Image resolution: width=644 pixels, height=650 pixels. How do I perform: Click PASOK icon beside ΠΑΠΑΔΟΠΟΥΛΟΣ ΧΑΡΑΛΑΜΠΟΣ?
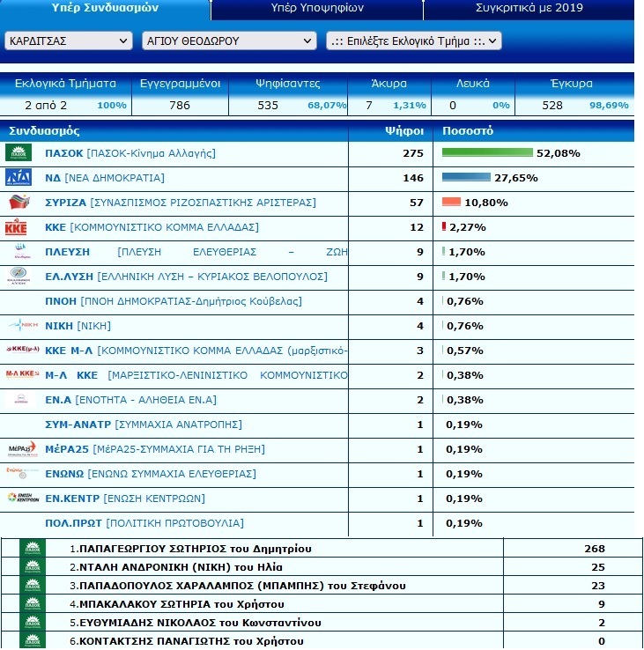[x=33, y=585]
